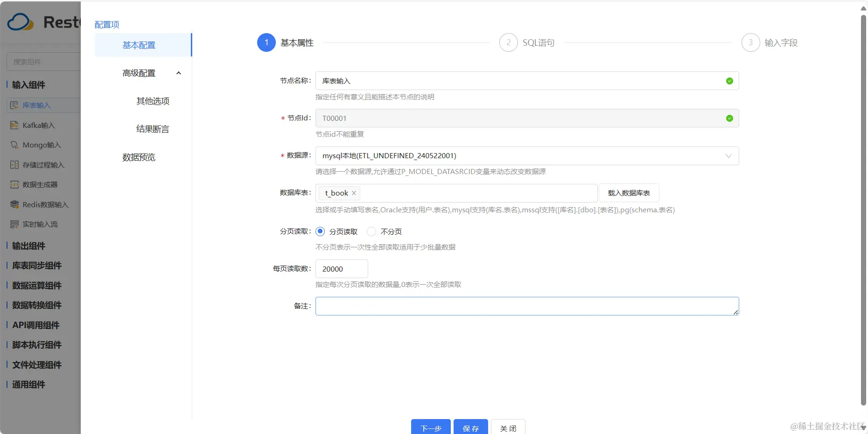Collapse the 输入组件 category
The image size is (868, 434).
(28, 85)
